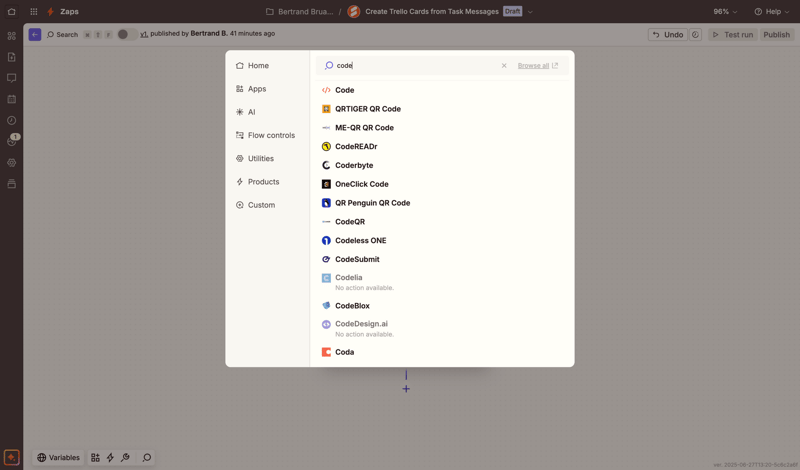
Task: Choose Coda result
Action: 442,352
